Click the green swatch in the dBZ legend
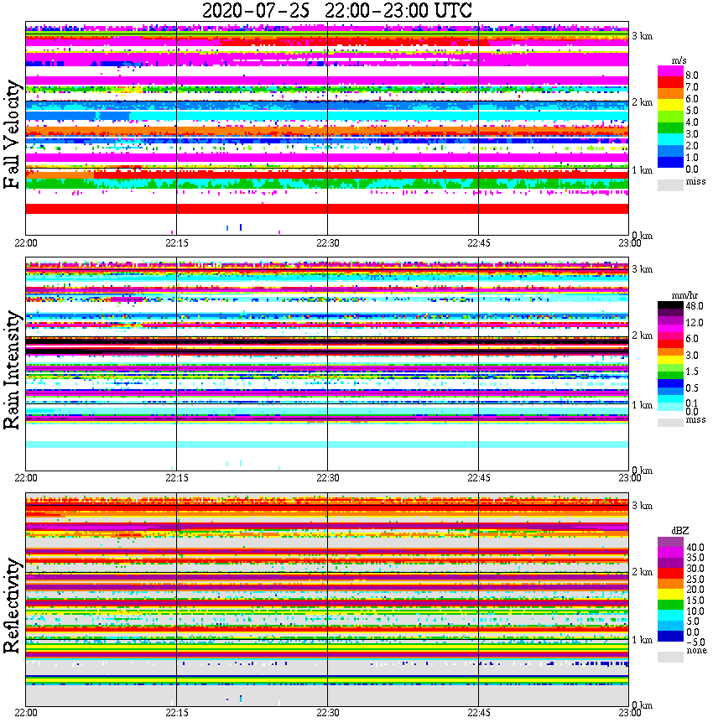 pos(670,605)
